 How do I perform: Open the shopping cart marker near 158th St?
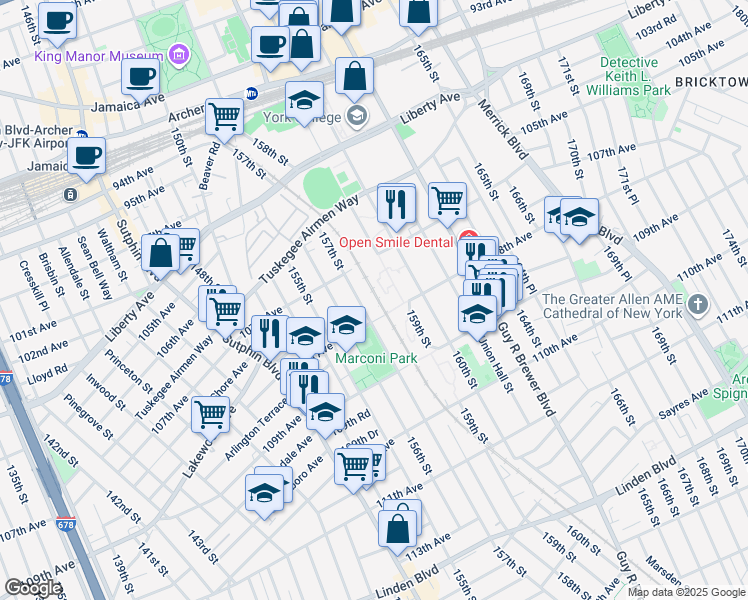pyautogui.click(x=224, y=116)
